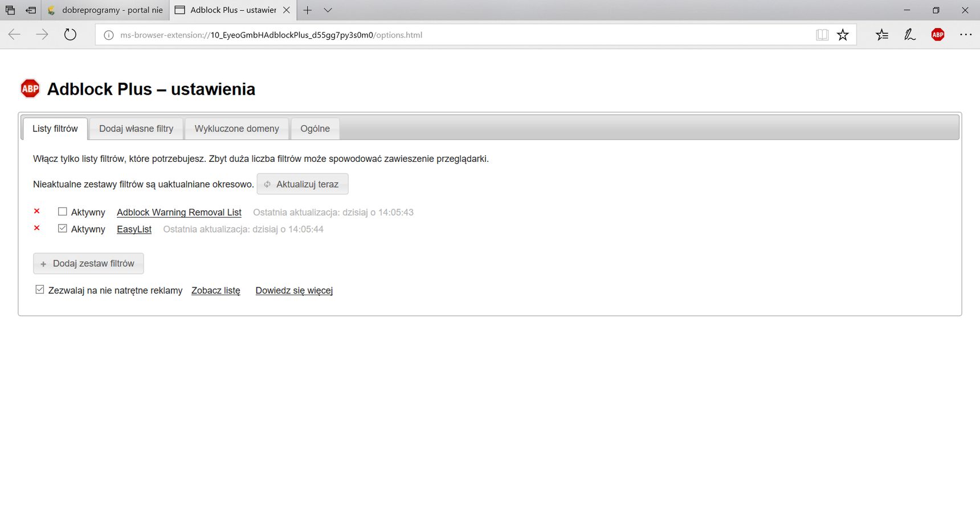This screenshot has height=526, width=980.
Task: Minimize the Edge window
Action: 907,10
